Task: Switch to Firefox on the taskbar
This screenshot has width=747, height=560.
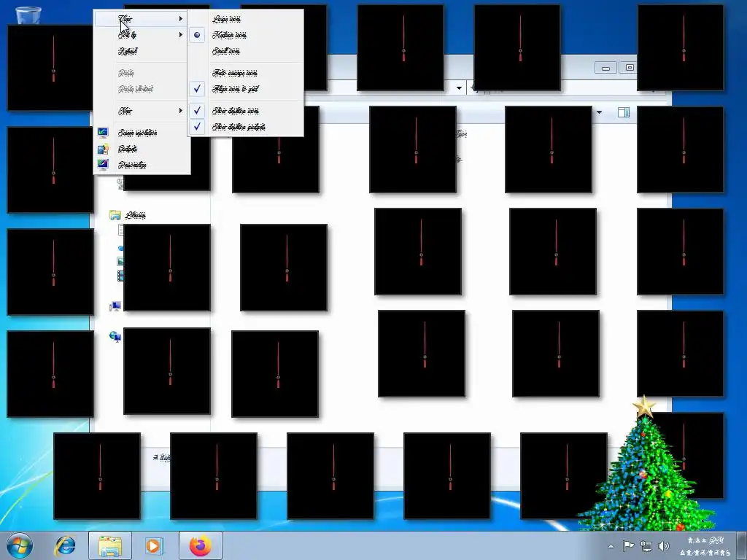Action: pyautogui.click(x=200, y=545)
